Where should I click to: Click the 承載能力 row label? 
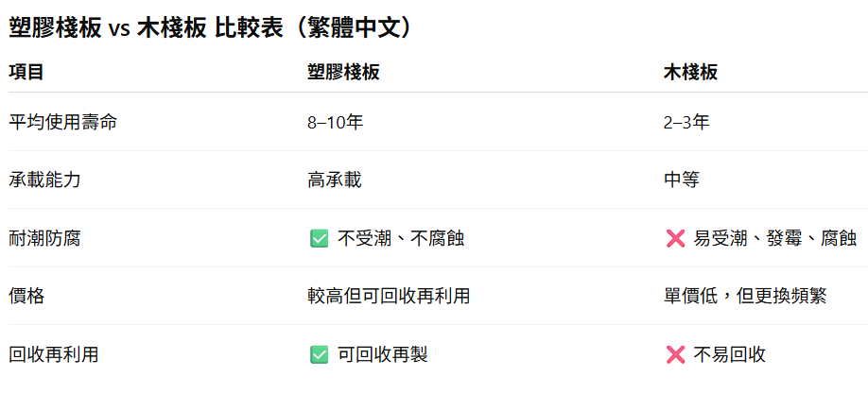pos(44,180)
